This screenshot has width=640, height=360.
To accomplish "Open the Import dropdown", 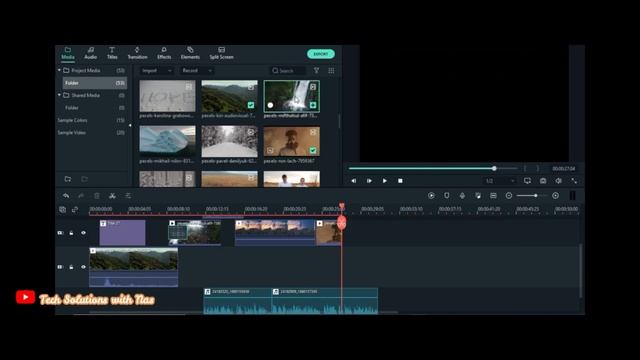I will [157, 71].
